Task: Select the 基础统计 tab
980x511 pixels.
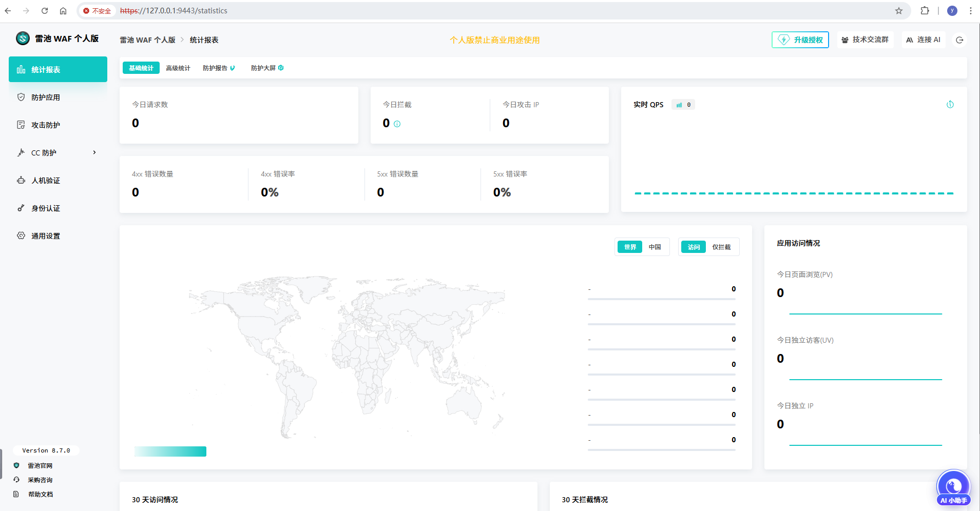Action: click(x=141, y=68)
